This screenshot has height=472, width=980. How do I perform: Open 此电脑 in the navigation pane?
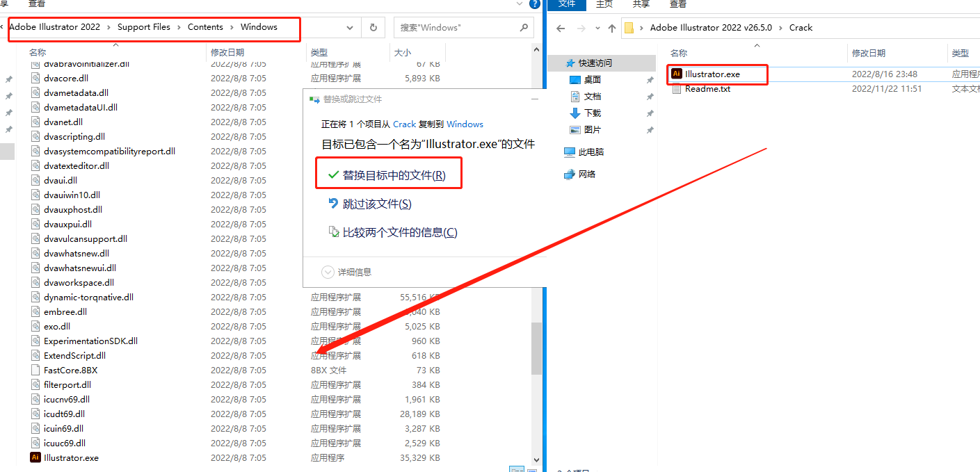point(591,152)
